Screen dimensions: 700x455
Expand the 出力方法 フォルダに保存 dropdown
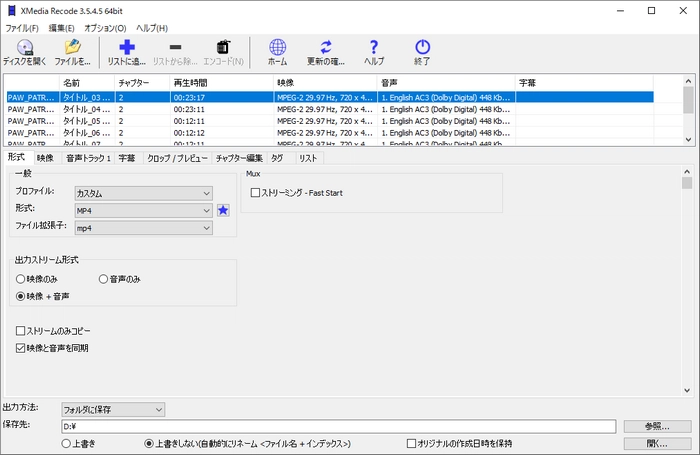(x=111, y=409)
